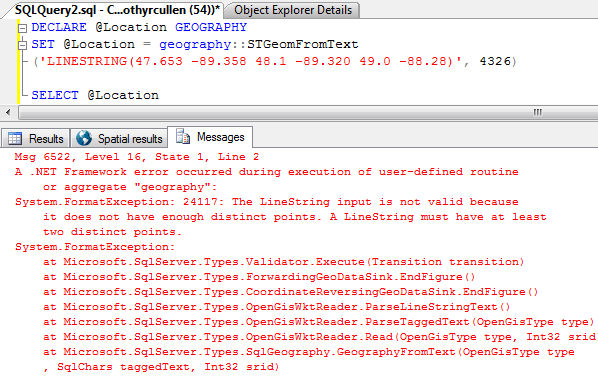This screenshot has width=598, height=377.
Task: Click the ParseTaggedText stack trace line
Action: [x=318, y=322]
